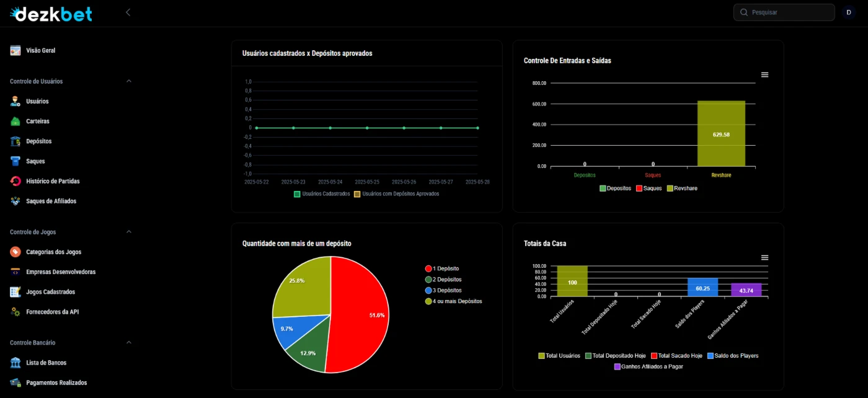Open Pagamentos Realizados link
Viewport: 868px width, 398px height.
point(56,383)
